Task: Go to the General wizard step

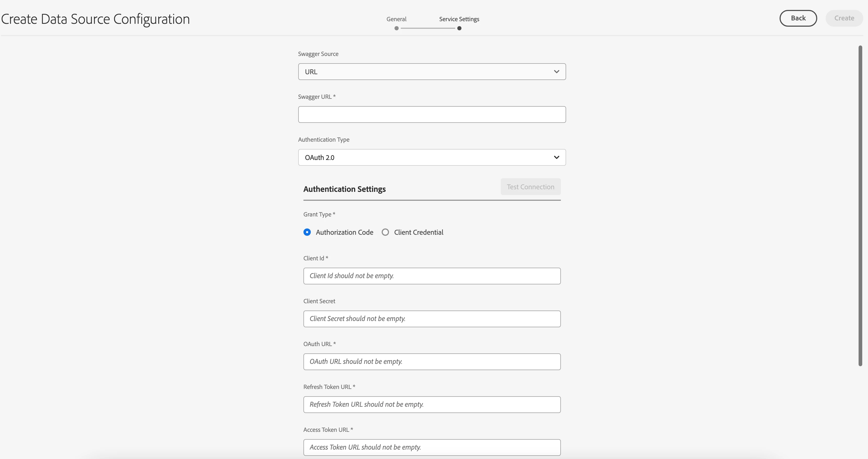Action: (x=396, y=19)
